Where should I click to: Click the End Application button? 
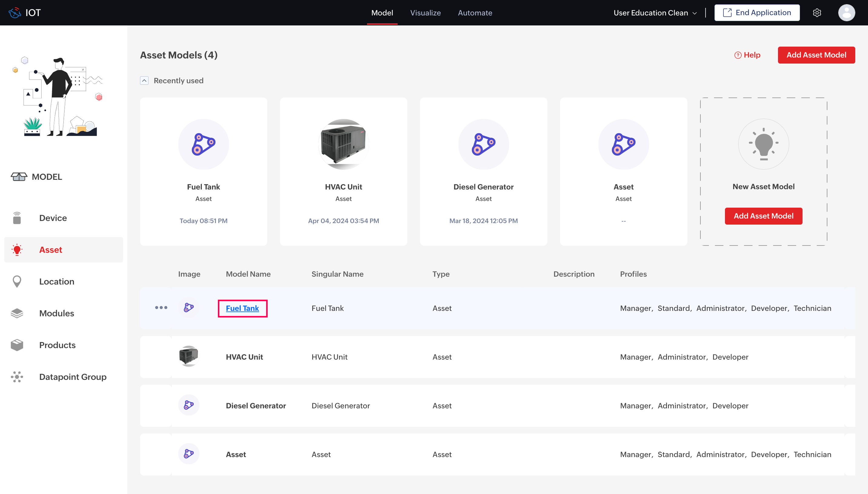point(756,13)
